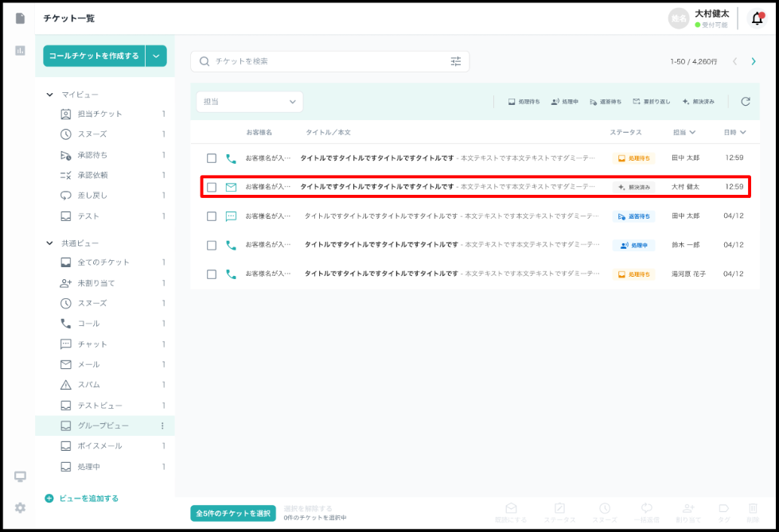Select the スパム view in sidebar
The height and width of the screenshot is (532, 779).
(x=88, y=385)
